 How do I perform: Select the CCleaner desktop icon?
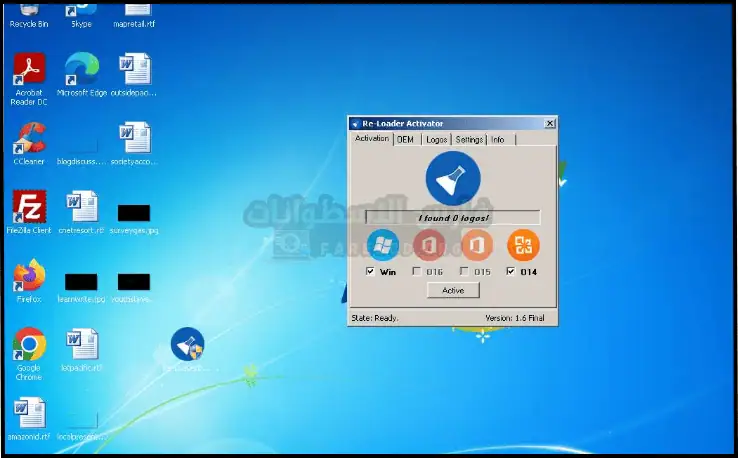pos(29,139)
